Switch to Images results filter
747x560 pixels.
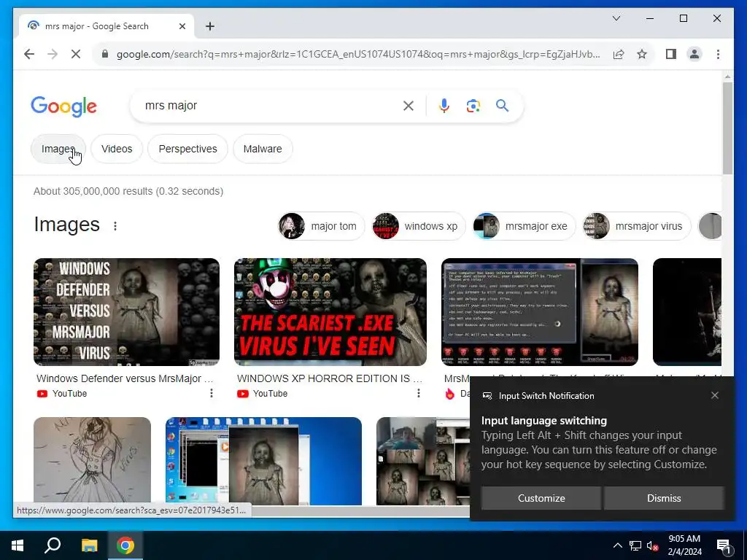coord(58,149)
